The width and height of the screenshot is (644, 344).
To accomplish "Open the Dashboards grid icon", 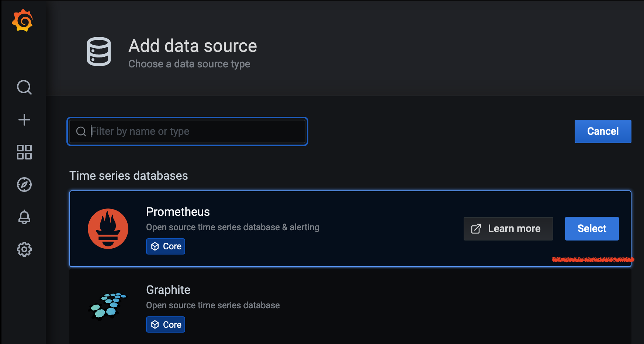I will pos(24,152).
